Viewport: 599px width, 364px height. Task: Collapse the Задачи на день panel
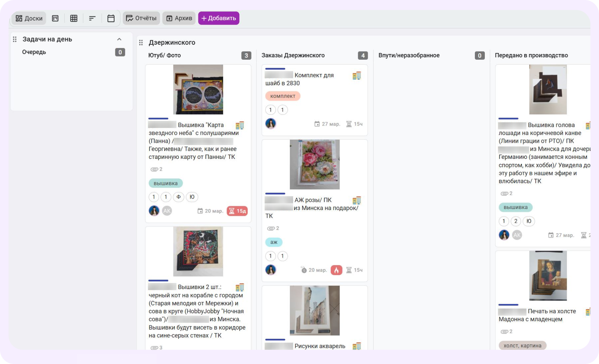[119, 39]
